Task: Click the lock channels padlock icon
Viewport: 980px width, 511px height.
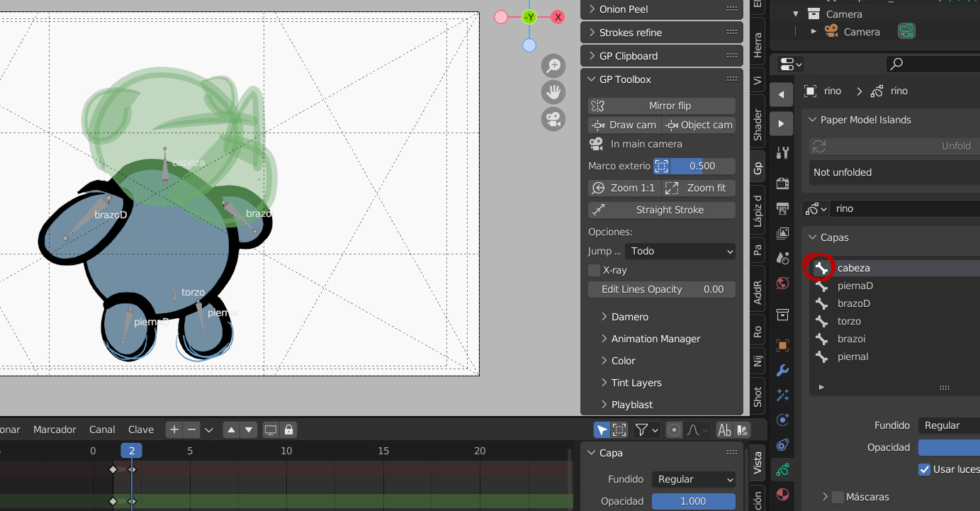Action: [288, 429]
